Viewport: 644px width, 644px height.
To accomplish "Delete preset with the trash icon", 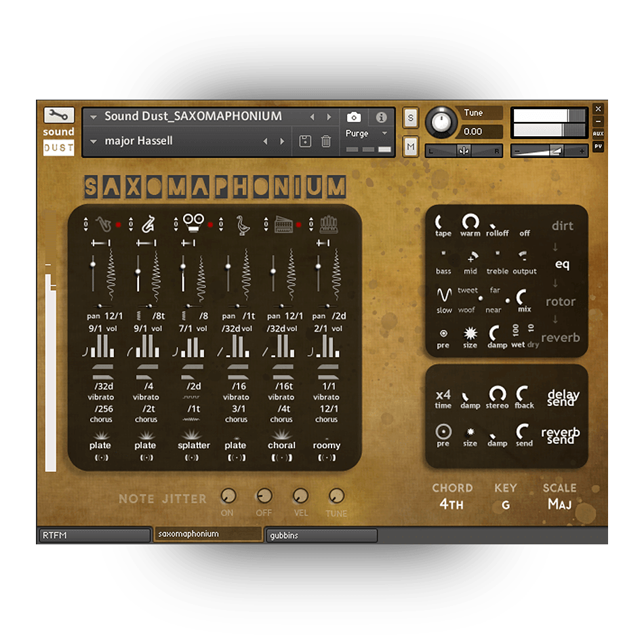I will pyautogui.click(x=325, y=141).
